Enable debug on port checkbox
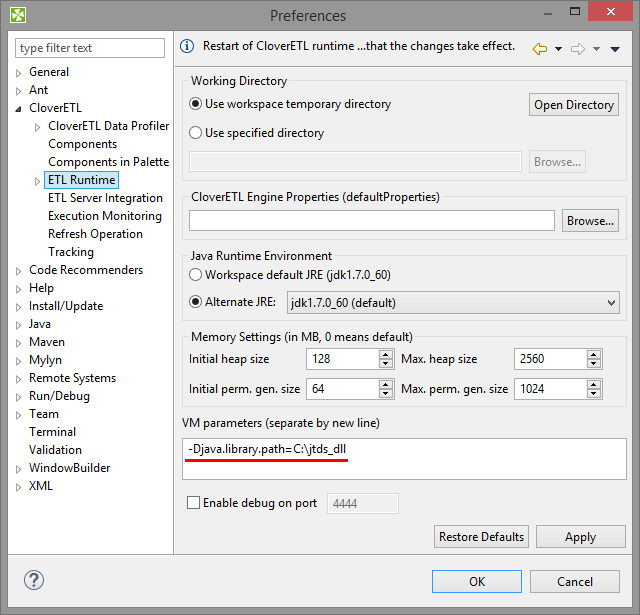 193,502
